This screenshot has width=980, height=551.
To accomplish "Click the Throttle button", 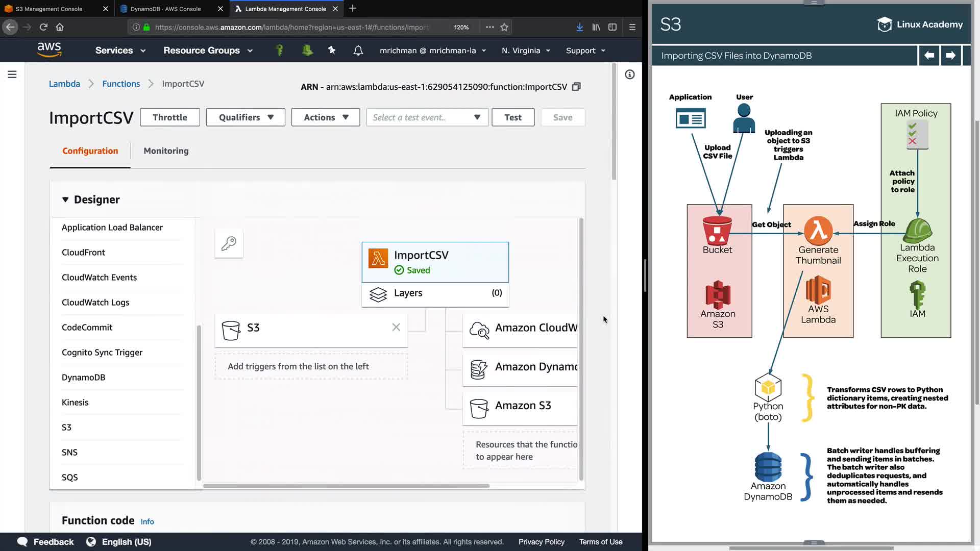I will [x=169, y=117].
